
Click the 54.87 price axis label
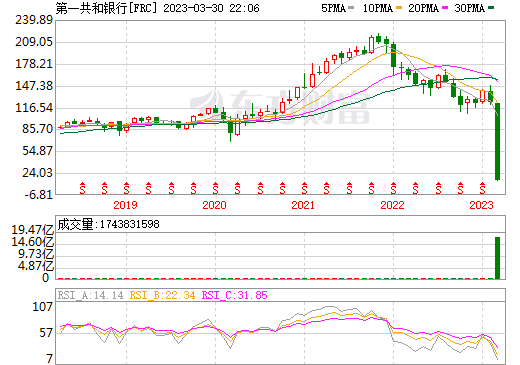[x=38, y=151]
